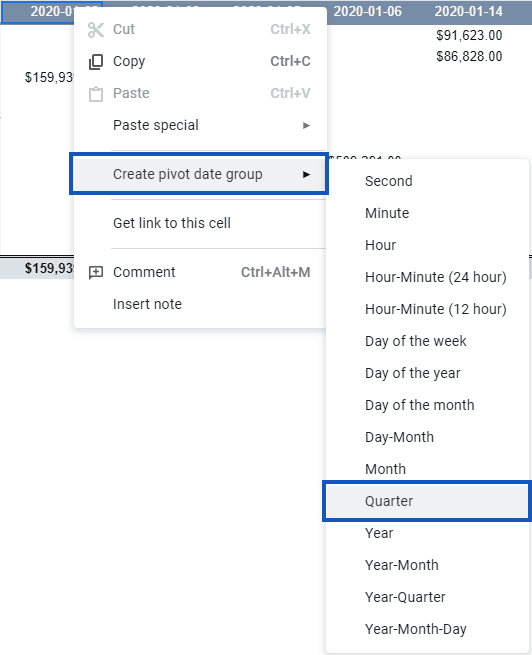Click the Comment plus-bubble icon
Screen dimensions: 532x655
pos(96,273)
